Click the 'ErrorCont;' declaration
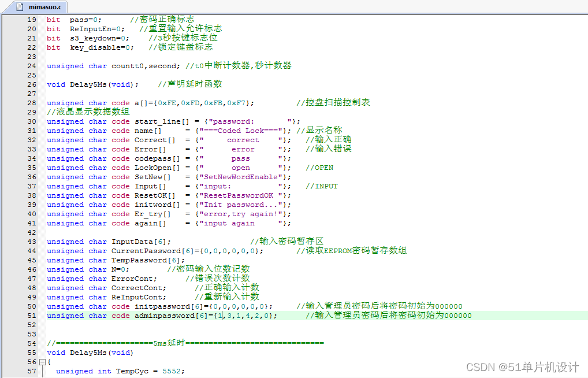Image resolution: width=588 pixels, height=378 pixels. click(134, 279)
